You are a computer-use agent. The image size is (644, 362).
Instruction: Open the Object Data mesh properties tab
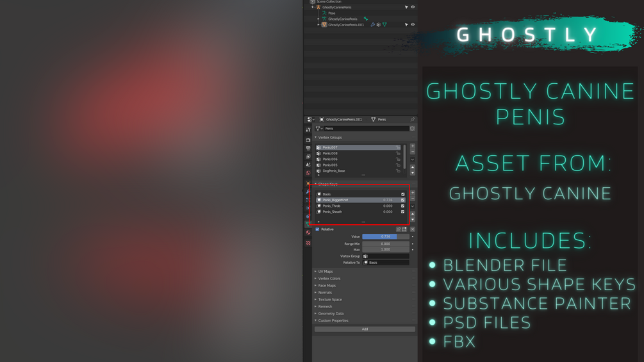[308, 224]
